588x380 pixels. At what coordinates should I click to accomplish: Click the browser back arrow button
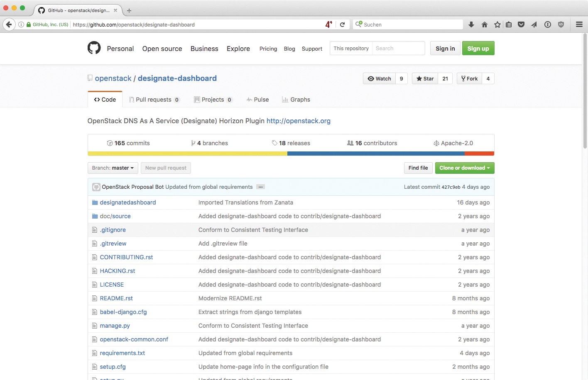coord(9,24)
